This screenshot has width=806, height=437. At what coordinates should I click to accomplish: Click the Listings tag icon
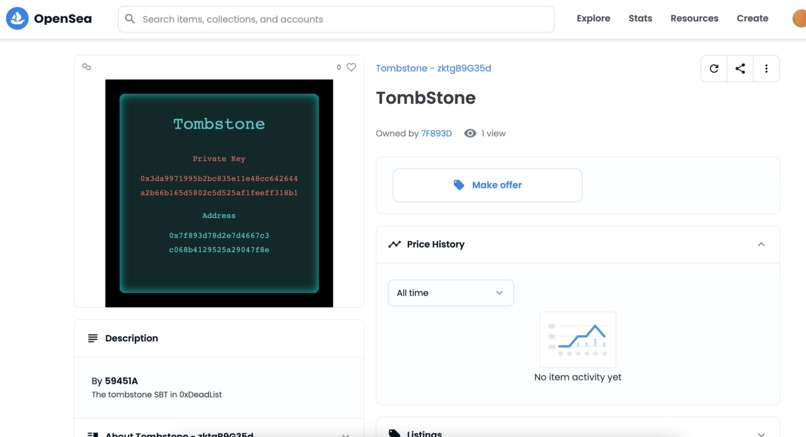394,434
